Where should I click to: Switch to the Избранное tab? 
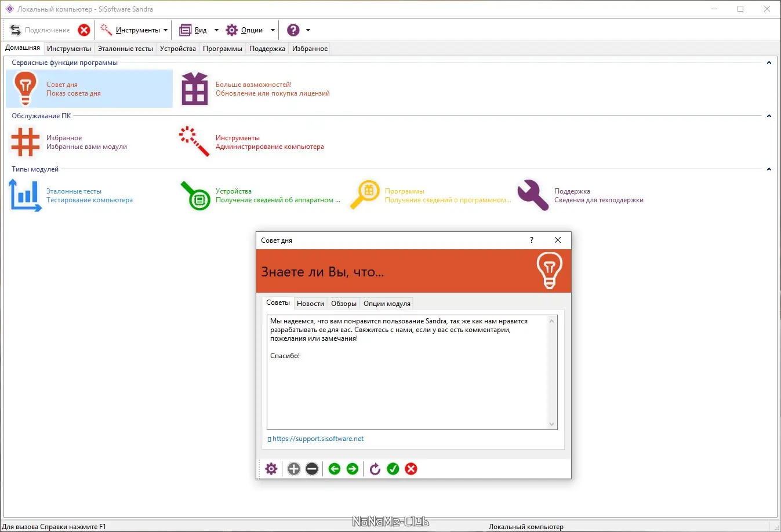pos(310,49)
